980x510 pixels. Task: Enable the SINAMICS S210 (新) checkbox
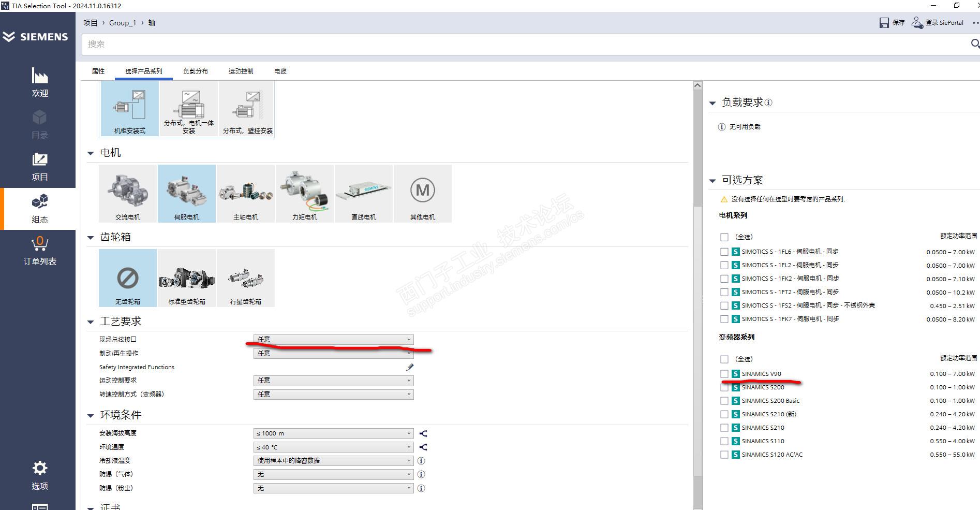tap(724, 414)
